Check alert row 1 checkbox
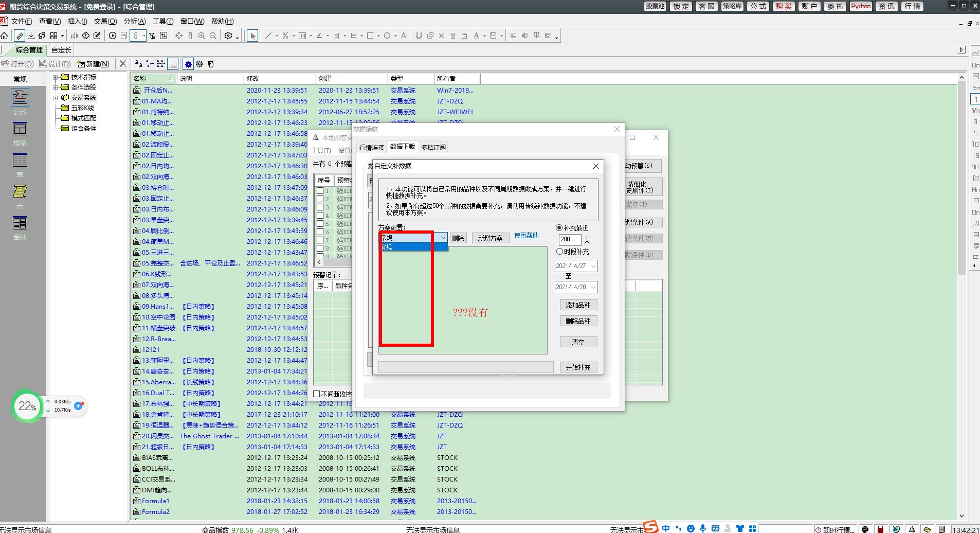Image resolution: width=980 pixels, height=533 pixels. tap(320, 191)
